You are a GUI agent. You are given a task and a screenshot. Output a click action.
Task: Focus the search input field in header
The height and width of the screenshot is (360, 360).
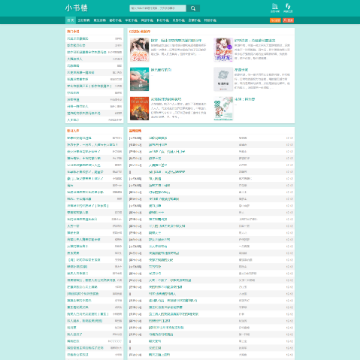[x=158, y=8]
